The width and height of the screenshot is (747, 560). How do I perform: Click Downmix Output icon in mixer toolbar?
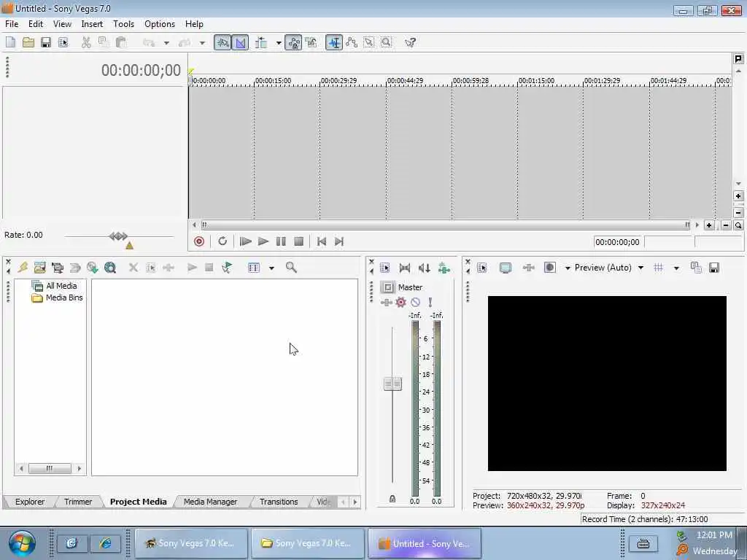pos(405,268)
